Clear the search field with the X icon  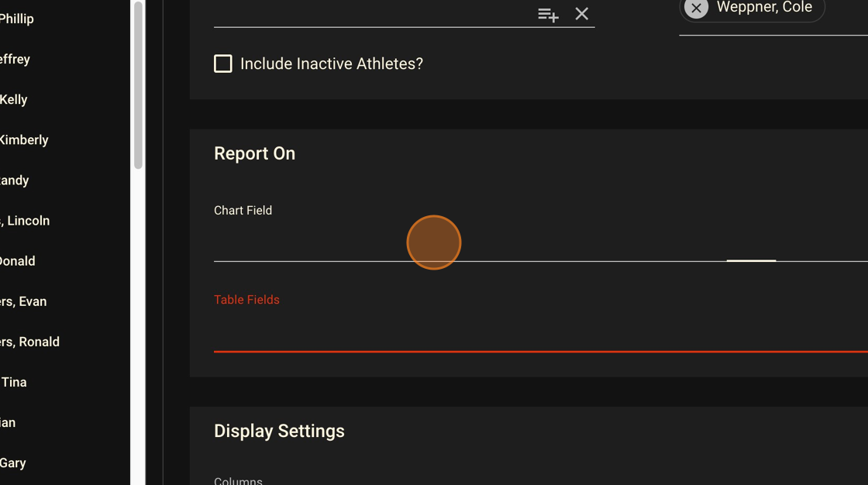click(x=582, y=14)
